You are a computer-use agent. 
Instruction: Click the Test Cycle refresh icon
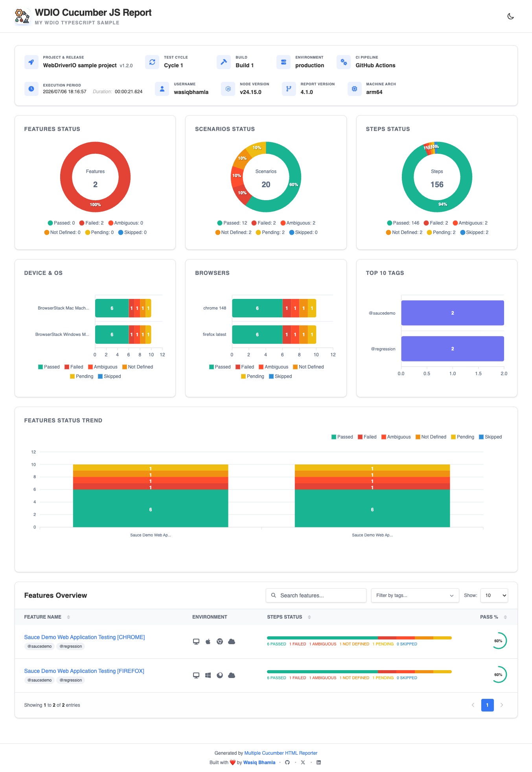(152, 62)
